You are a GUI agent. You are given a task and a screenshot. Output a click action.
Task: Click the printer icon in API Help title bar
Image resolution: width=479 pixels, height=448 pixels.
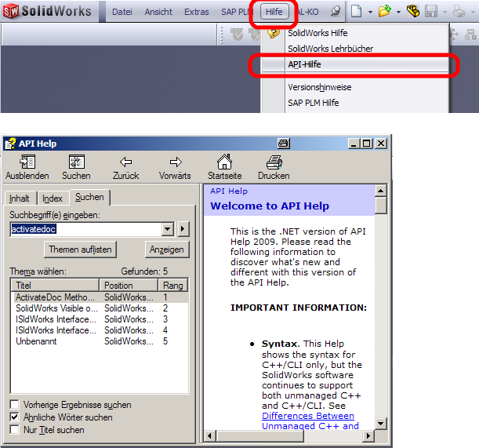284,143
